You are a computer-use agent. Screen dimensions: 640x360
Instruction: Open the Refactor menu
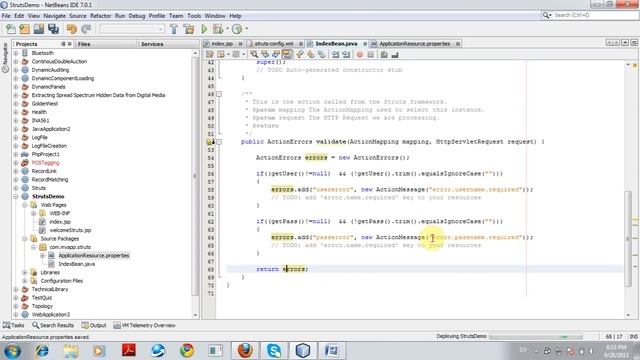(x=100, y=16)
